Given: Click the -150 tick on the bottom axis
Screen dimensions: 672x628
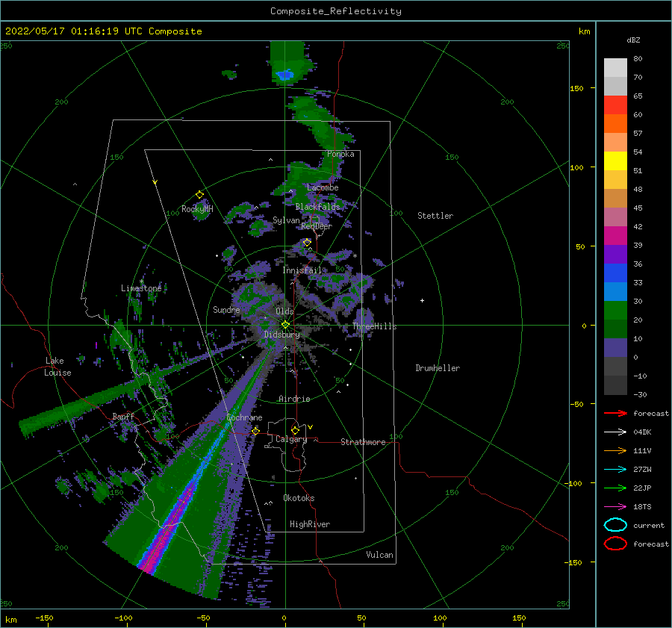Looking at the screenshot, I should [x=44, y=618].
